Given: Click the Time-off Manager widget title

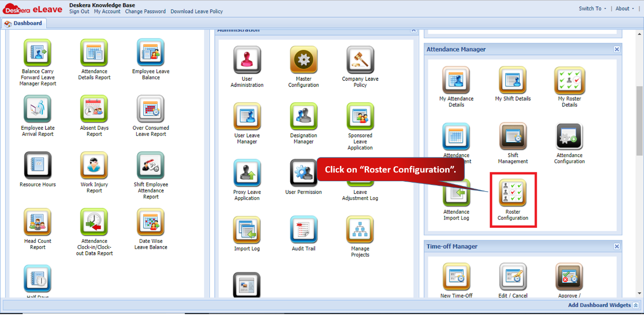Looking at the screenshot, I should pyautogui.click(x=452, y=247).
